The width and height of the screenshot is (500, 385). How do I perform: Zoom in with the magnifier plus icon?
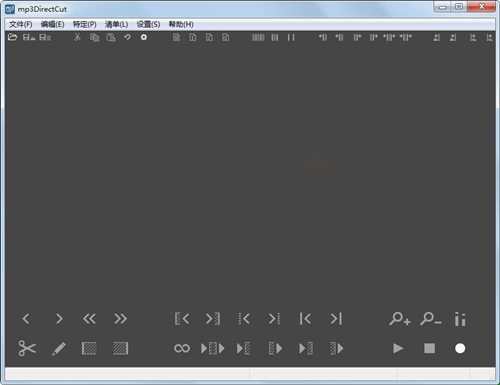400,319
